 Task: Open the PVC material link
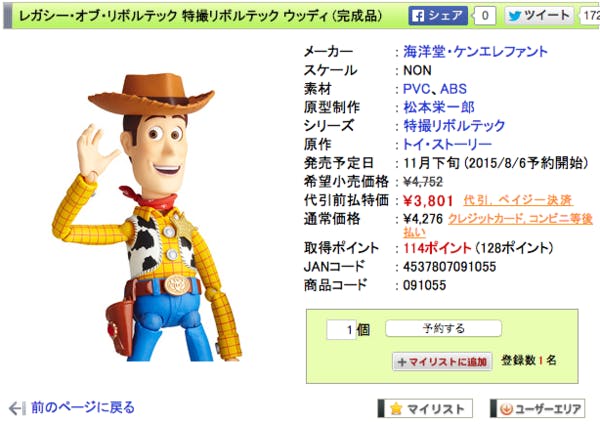point(417,89)
